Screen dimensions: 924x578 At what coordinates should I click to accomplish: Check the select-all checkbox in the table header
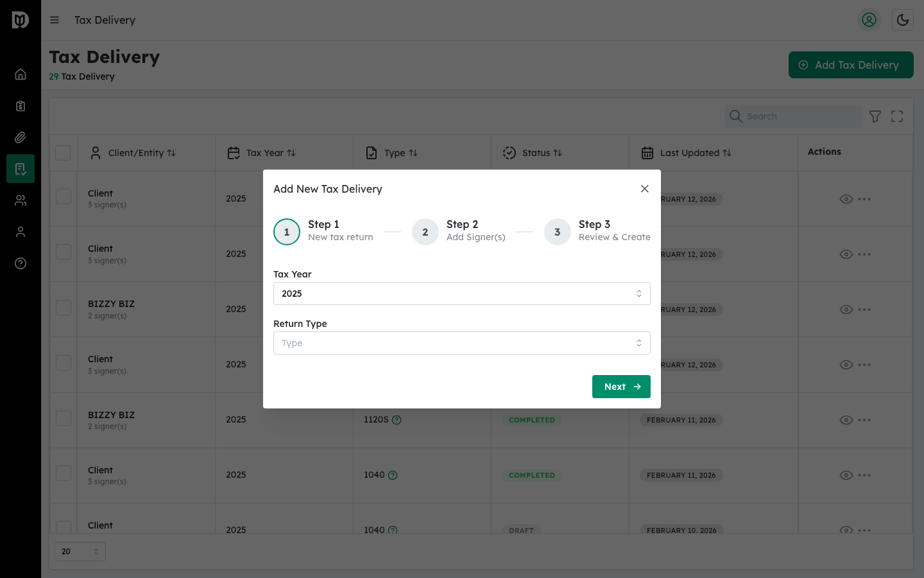tap(63, 153)
